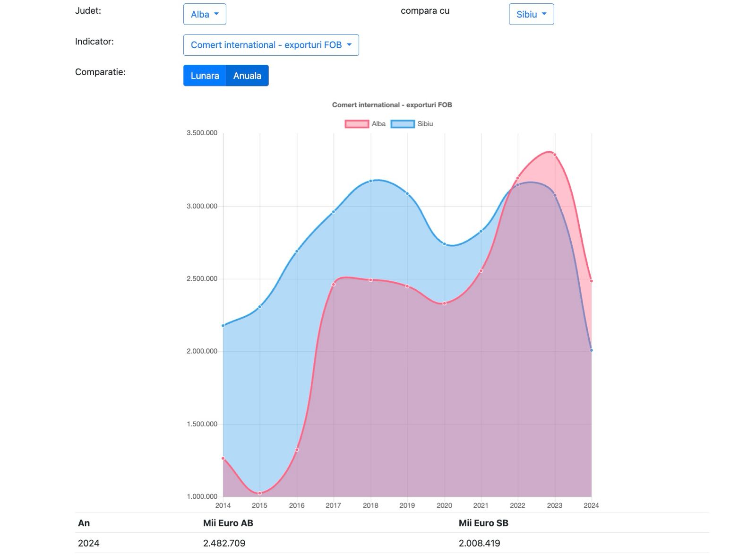Select Sibiu's 2014 data point
Viewport: 756px width, 555px height.
pyautogui.click(x=223, y=326)
